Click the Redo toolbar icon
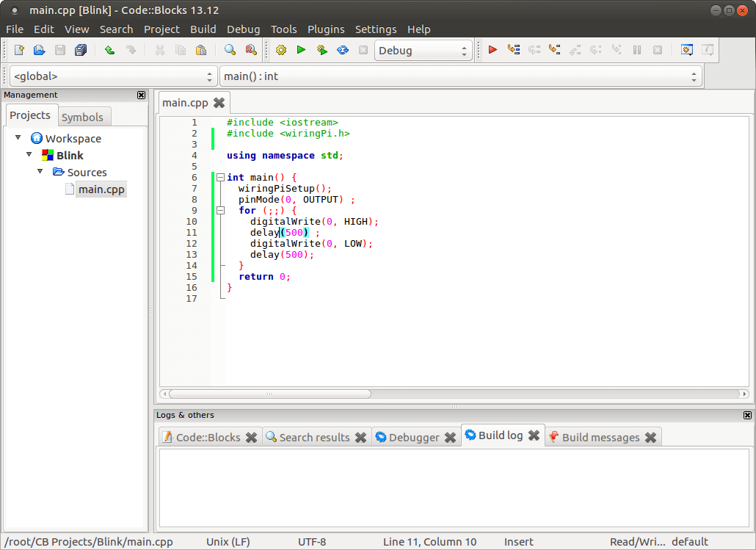756x550 pixels. coord(131,50)
